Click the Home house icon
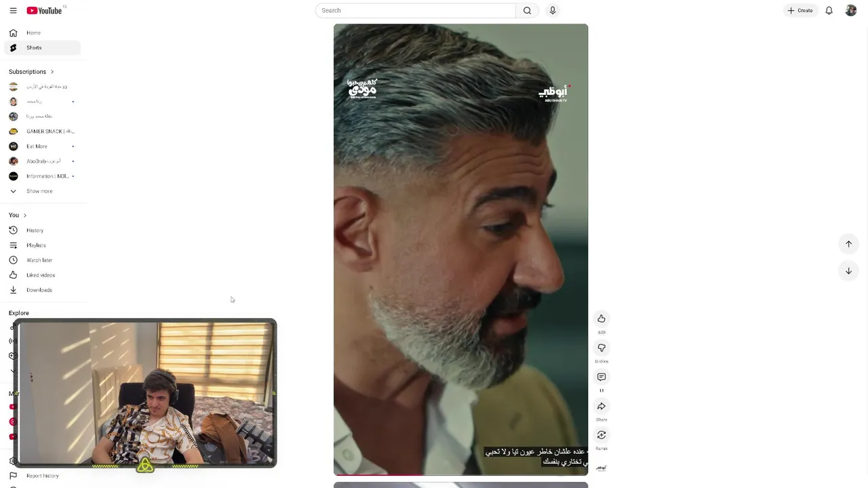Screen dimensions: 868x488 pyautogui.click(x=13, y=33)
